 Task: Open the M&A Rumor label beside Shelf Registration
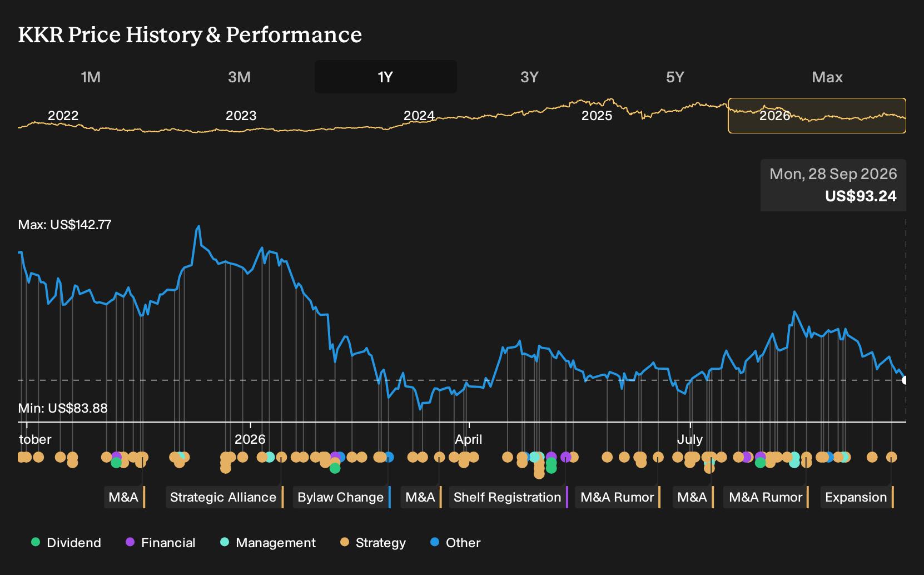[618, 497]
